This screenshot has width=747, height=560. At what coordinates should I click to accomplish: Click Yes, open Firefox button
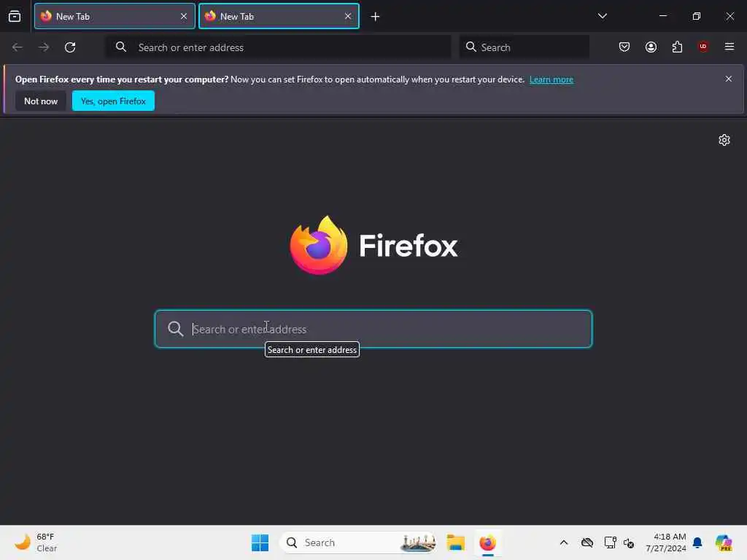click(x=113, y=101)
